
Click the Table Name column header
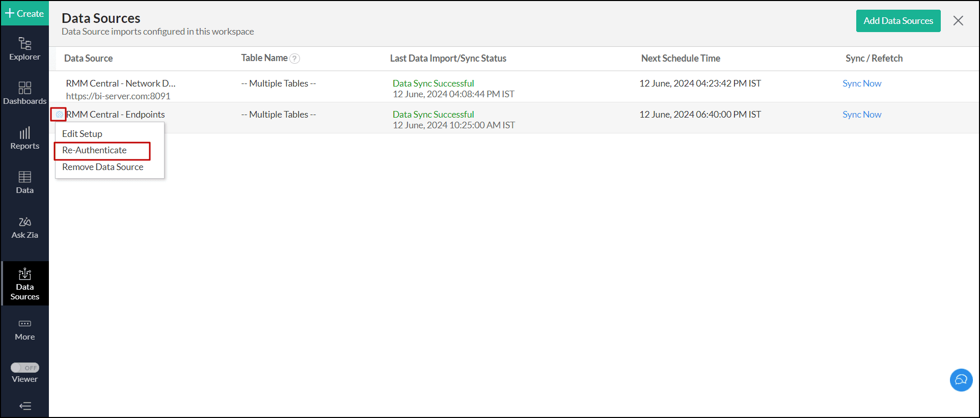[264, 58]
